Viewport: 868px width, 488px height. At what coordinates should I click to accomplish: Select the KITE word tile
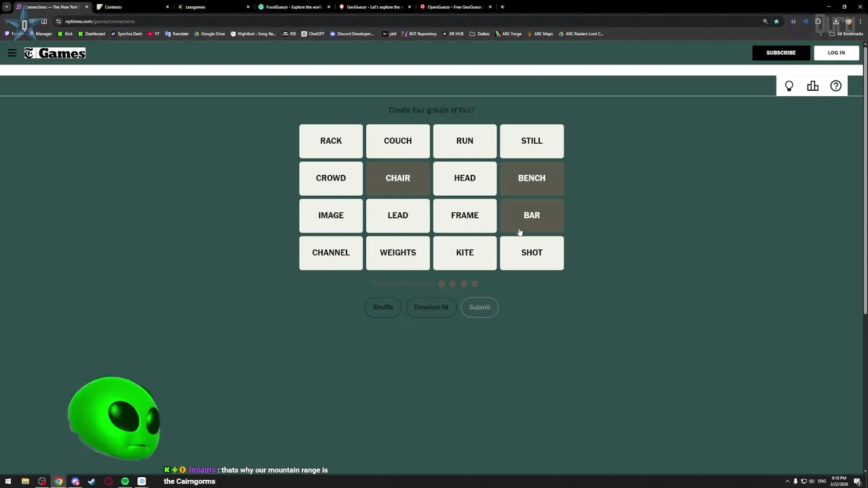click(465, 253)
